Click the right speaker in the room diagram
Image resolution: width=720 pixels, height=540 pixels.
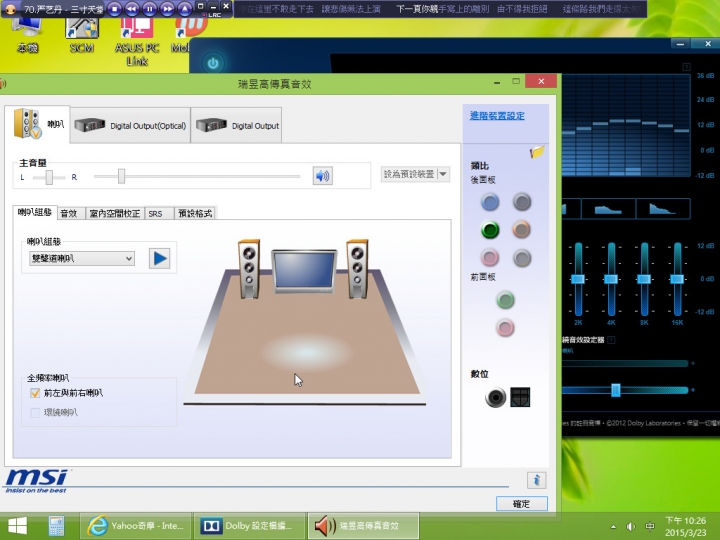click(x=358, y=269)
